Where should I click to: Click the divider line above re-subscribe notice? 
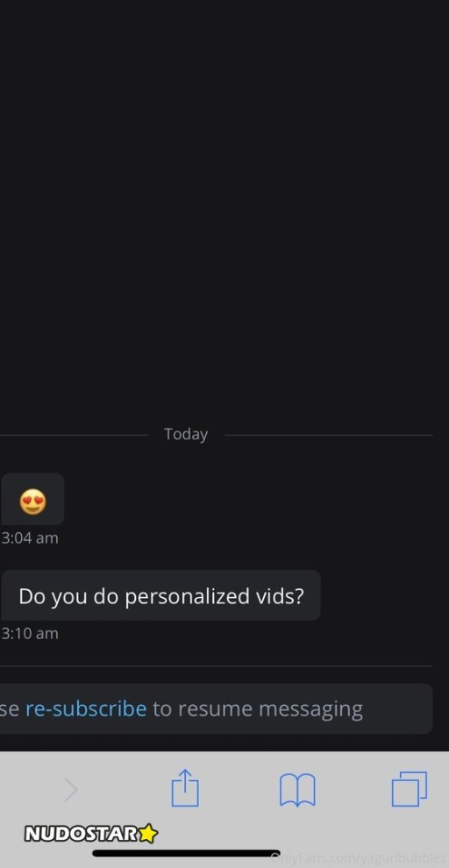click(216, 666)
